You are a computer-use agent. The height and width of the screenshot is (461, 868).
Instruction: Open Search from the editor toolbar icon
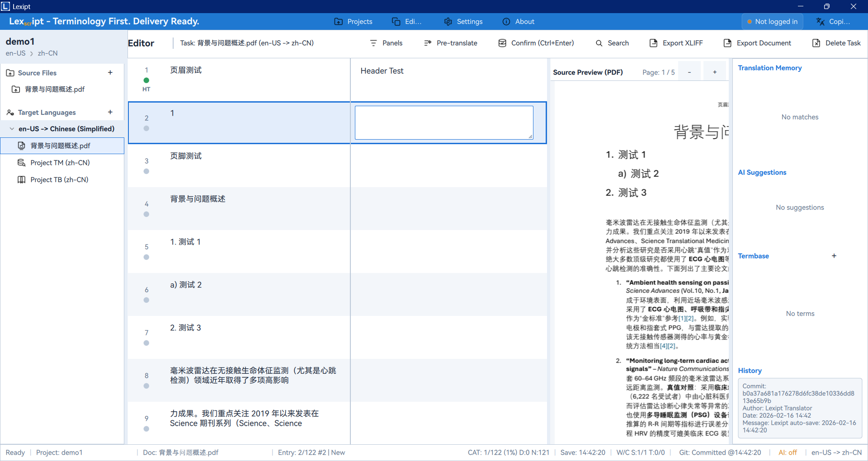(x=599, y=43)
